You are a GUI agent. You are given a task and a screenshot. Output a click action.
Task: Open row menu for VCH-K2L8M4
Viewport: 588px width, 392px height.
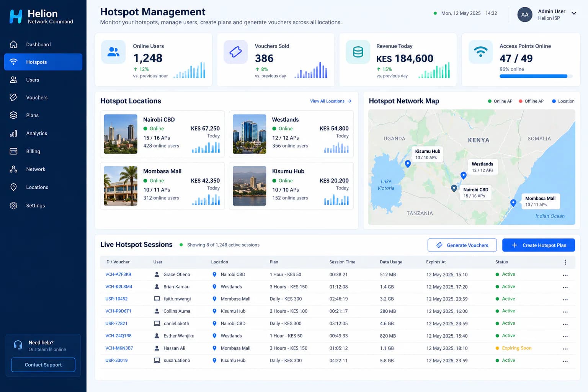(565, 287)
